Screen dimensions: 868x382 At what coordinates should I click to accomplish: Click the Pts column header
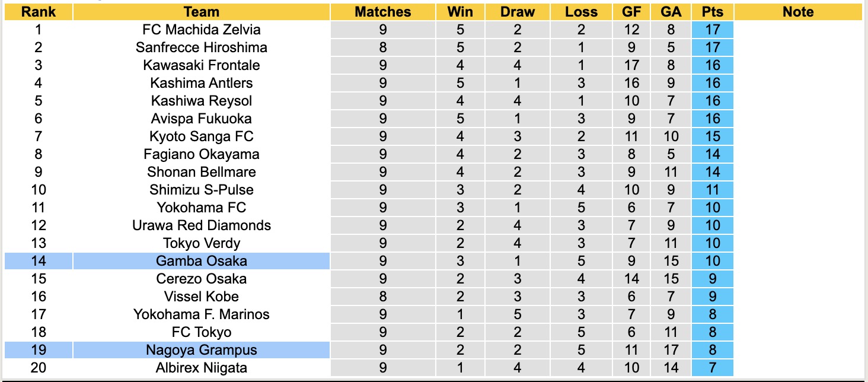click(712, 12)
